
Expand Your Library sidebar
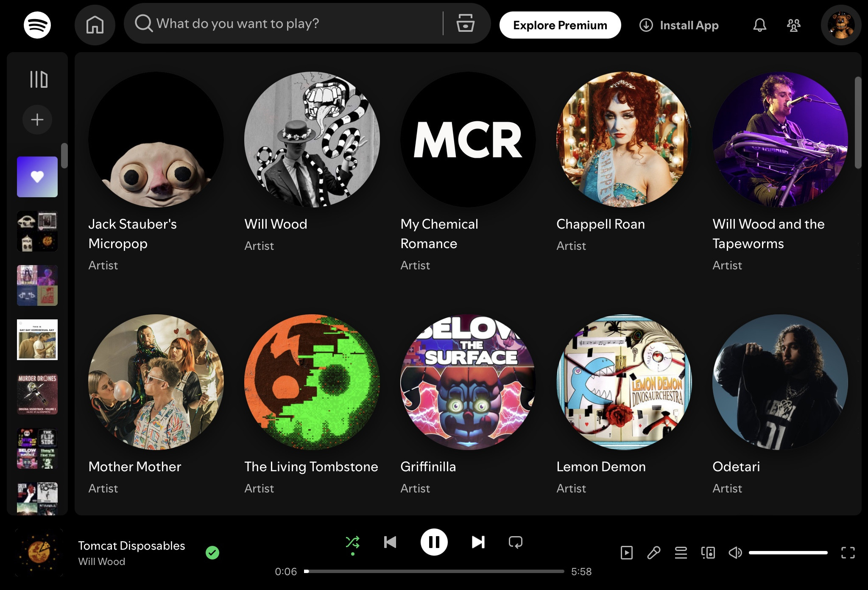point(39,79)
